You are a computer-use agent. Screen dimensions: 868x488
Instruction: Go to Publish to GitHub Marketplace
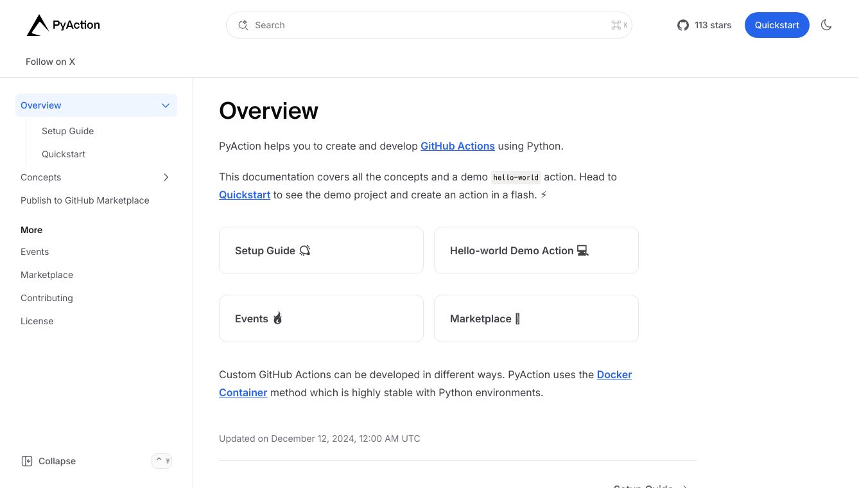[85, 200]
